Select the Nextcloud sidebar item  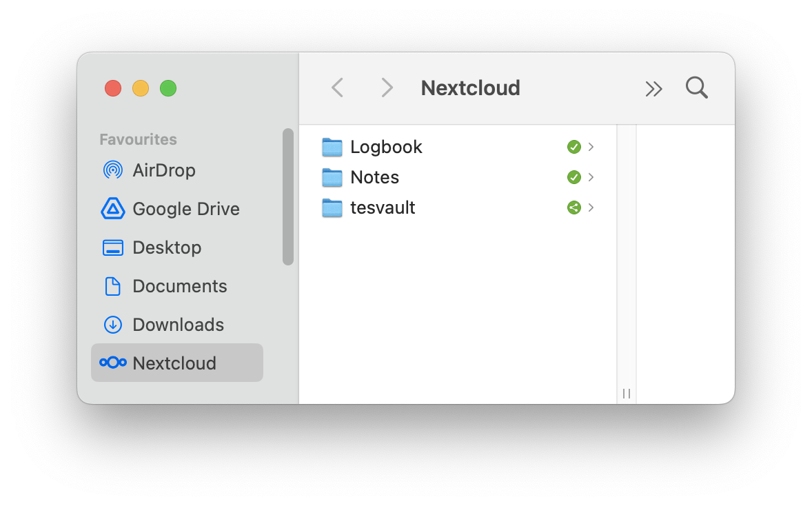coord(177,363)
